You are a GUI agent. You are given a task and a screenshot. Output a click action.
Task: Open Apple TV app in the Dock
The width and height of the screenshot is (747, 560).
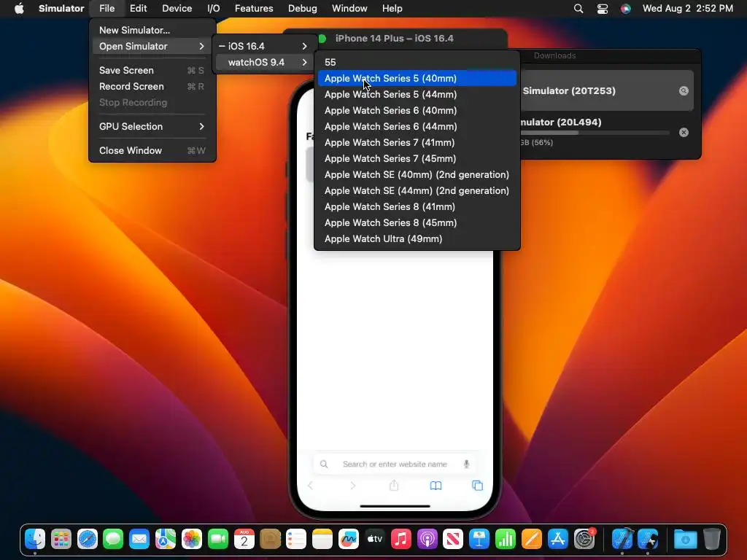(x=375, y=540)
